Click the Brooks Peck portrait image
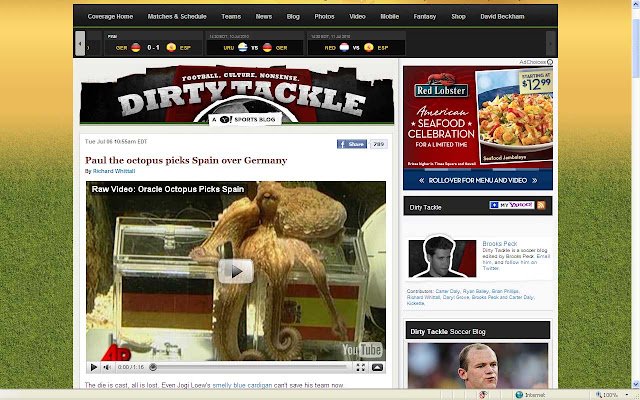Viewport: 640px width, 400px height. pyautogui.click(x=442, y=257)
